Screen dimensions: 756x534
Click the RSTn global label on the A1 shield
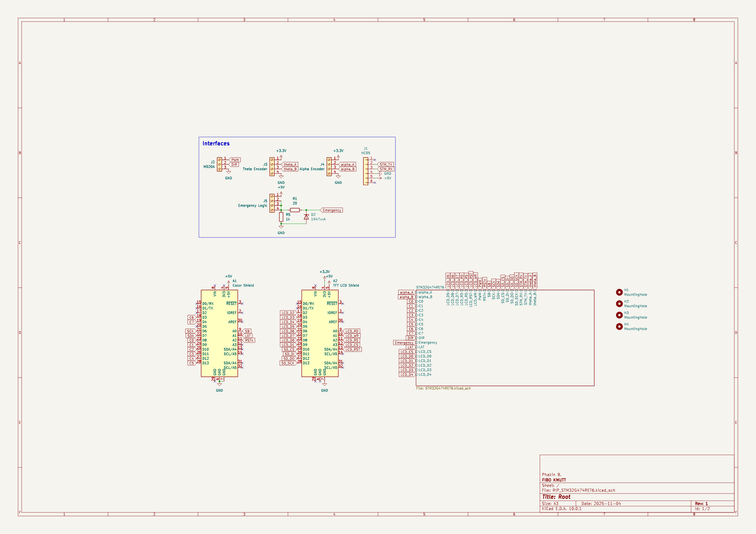coord(249,340)
